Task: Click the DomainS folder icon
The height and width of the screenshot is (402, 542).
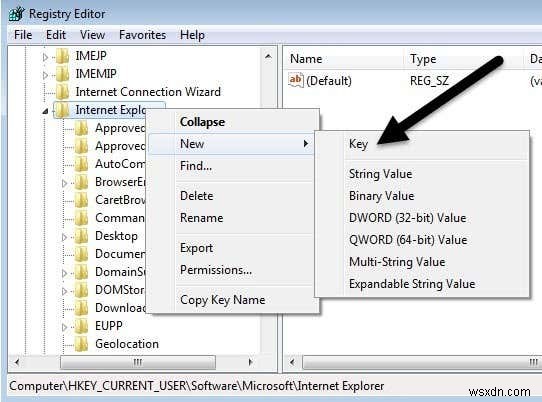Action: [x=82, y=272]
